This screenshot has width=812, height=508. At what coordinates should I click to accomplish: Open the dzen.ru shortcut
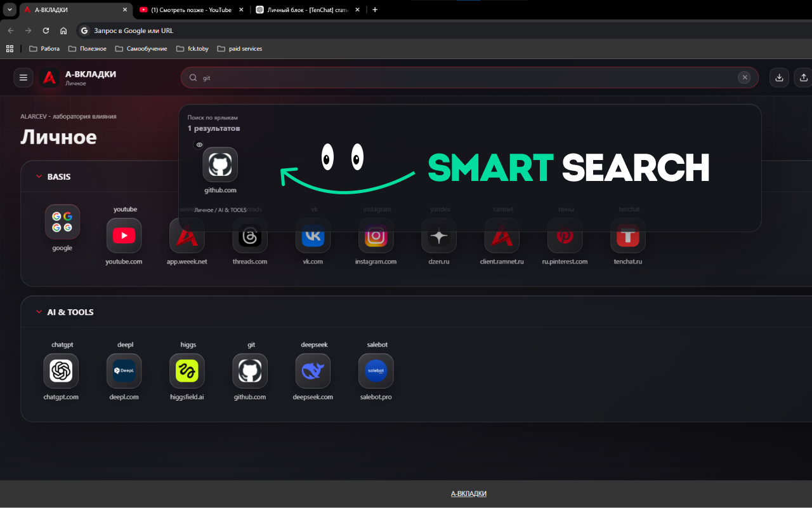[439, 236]
